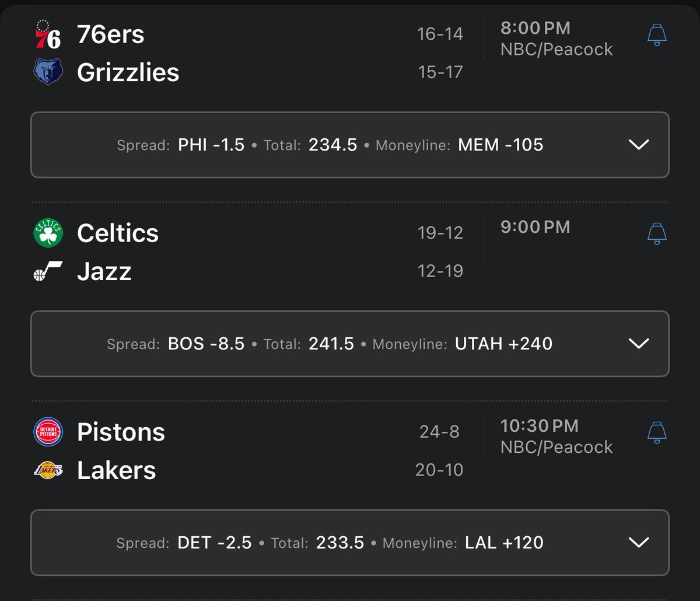The width and height of the screenshot is (700, 601).
Task: Click the Grizzlies bear logo
Action: (48, 72)
